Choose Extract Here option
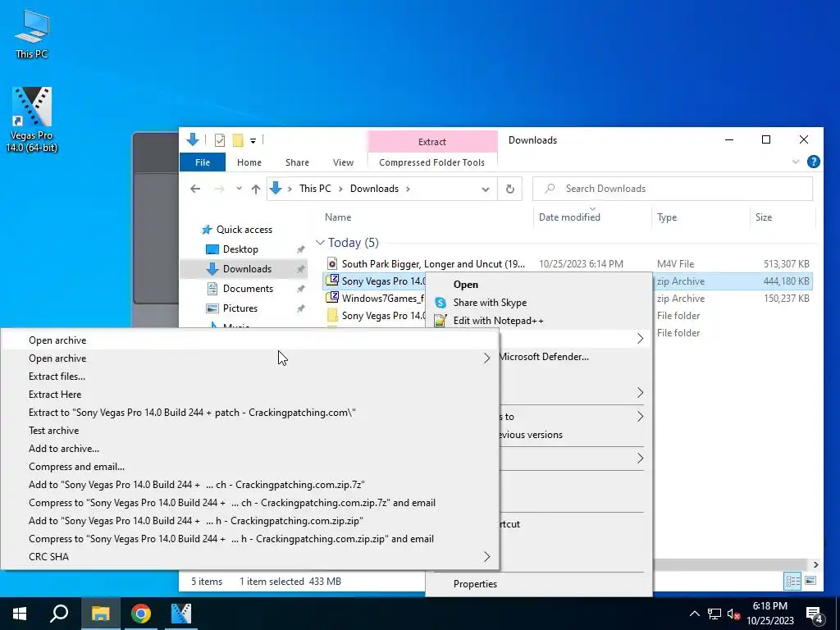 point(249,395)
